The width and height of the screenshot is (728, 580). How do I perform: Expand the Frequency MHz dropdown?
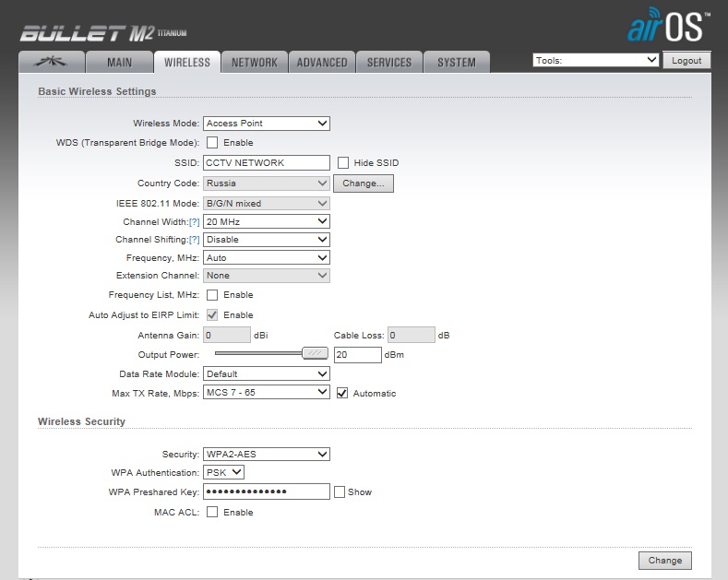coord(267,258)
